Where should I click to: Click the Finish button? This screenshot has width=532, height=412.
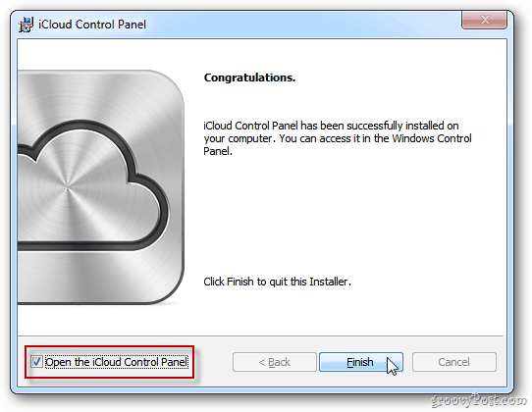coord(361,362)
